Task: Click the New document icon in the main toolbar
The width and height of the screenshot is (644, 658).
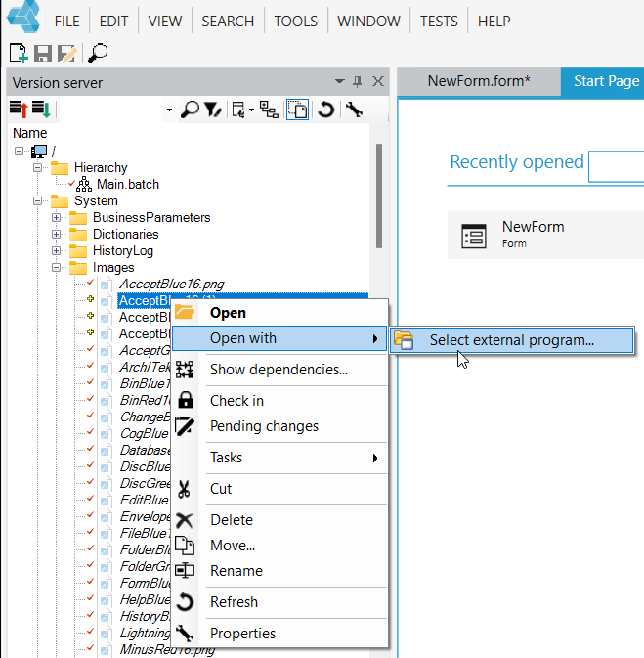Action: coord(19,53)
